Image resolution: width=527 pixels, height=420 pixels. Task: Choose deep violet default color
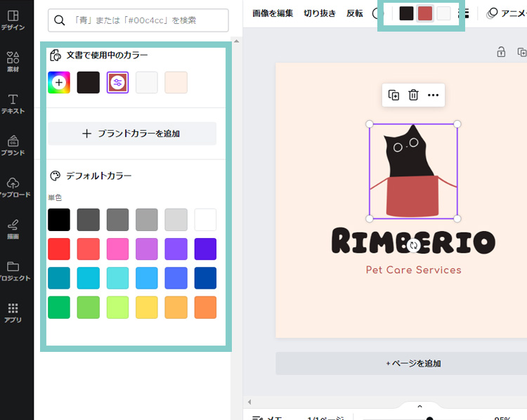coord(205,249)
